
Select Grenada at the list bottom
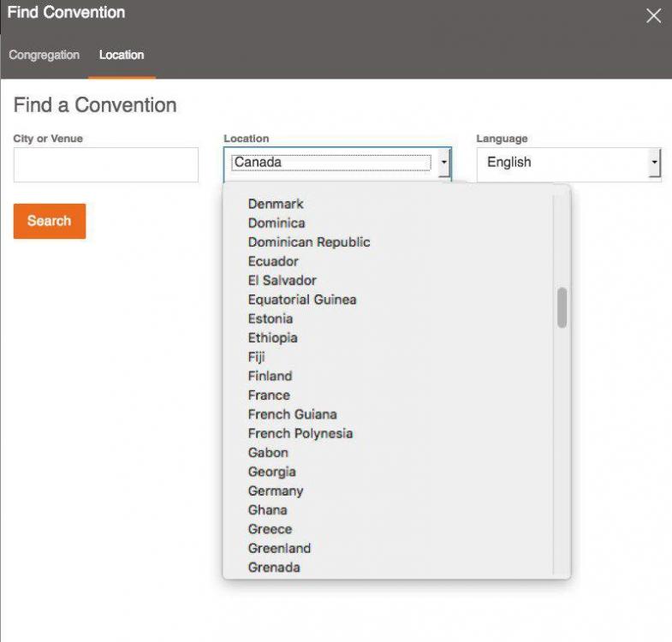pyautogui.click(x=274, y=568)
